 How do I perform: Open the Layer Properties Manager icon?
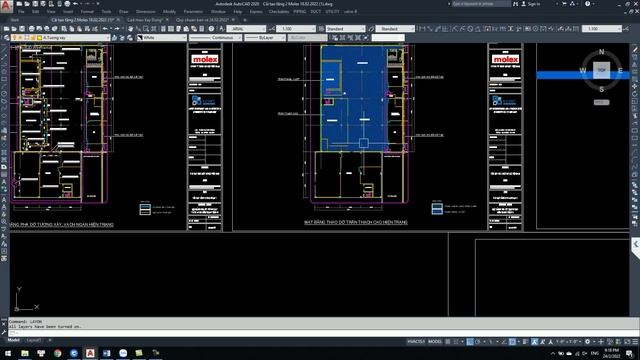click(x=6, y=38)
